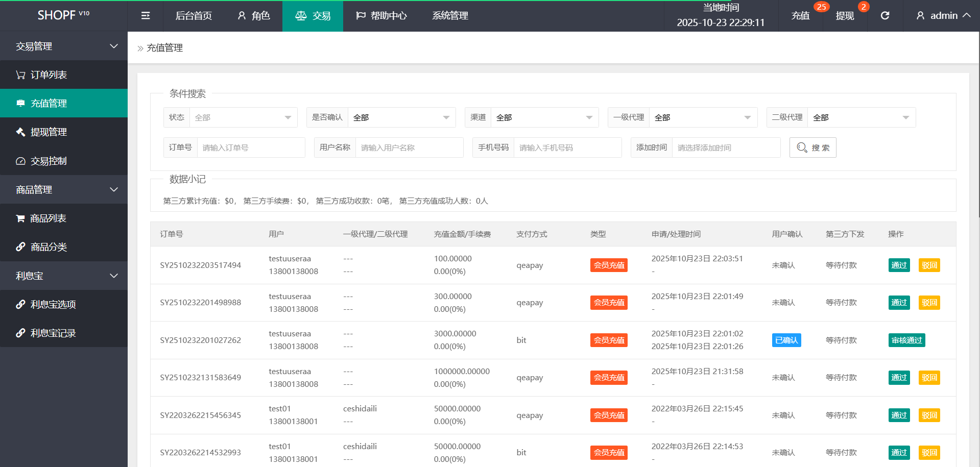Open 商品列表 in the sidebar
Image resolution: width=980 pixels, height=467 pixels.
[48, 218]
